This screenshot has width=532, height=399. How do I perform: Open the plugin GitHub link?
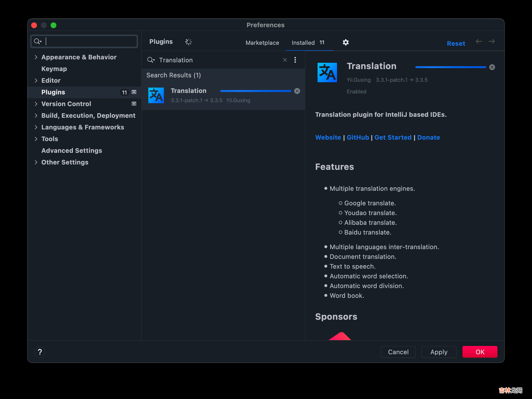click(x=358, y=137)
